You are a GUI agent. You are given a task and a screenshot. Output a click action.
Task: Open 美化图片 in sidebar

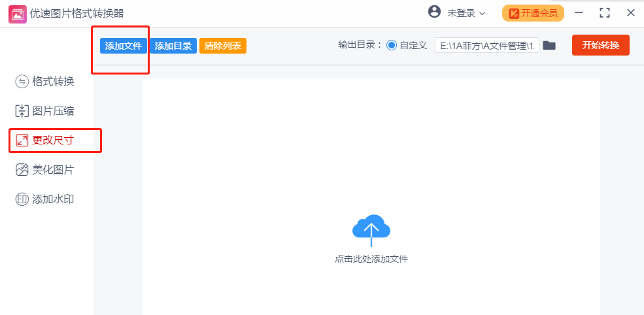pos(44,170)
